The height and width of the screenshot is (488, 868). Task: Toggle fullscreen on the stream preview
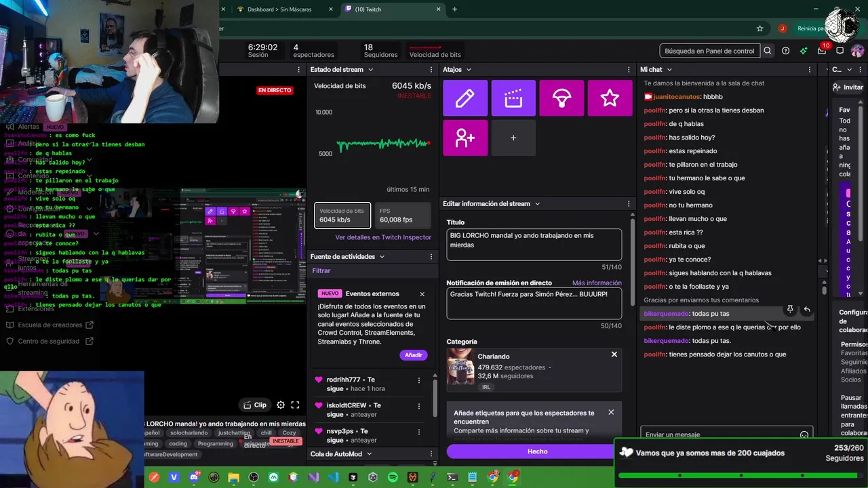click(x=295, y=405)
